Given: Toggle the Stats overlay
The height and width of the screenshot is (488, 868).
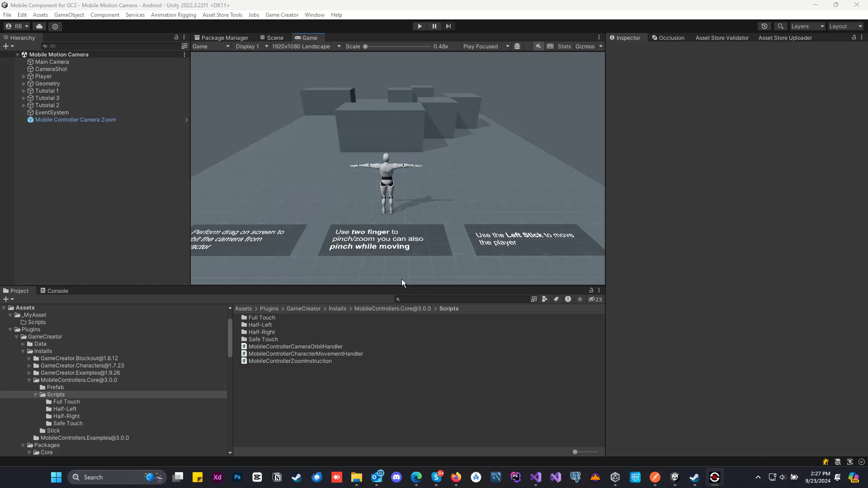Looking at the screenshot, I should [x=564, y=46].
